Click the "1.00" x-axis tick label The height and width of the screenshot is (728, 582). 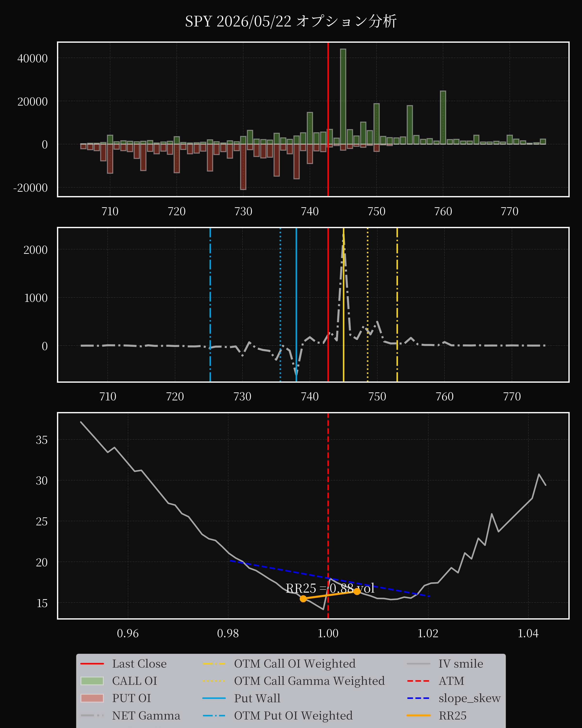point(328,633)
